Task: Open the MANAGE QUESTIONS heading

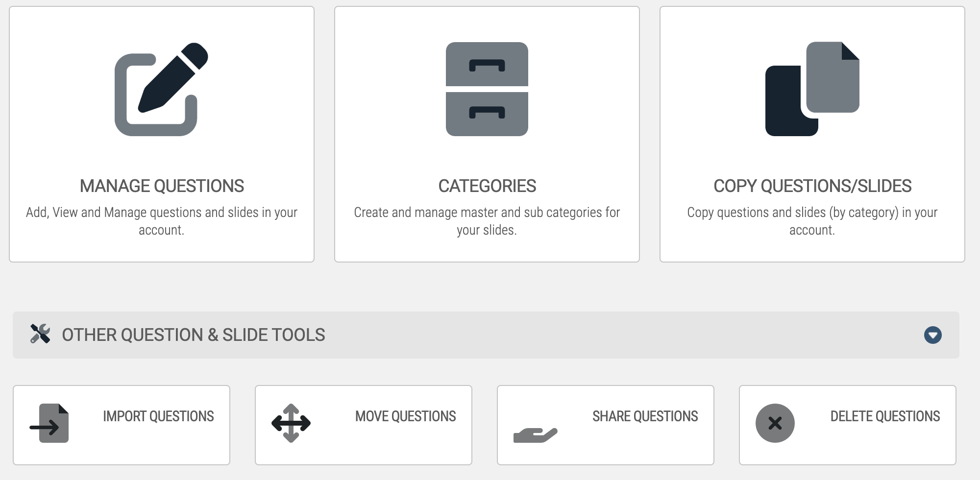Action: tap(162, 186)
